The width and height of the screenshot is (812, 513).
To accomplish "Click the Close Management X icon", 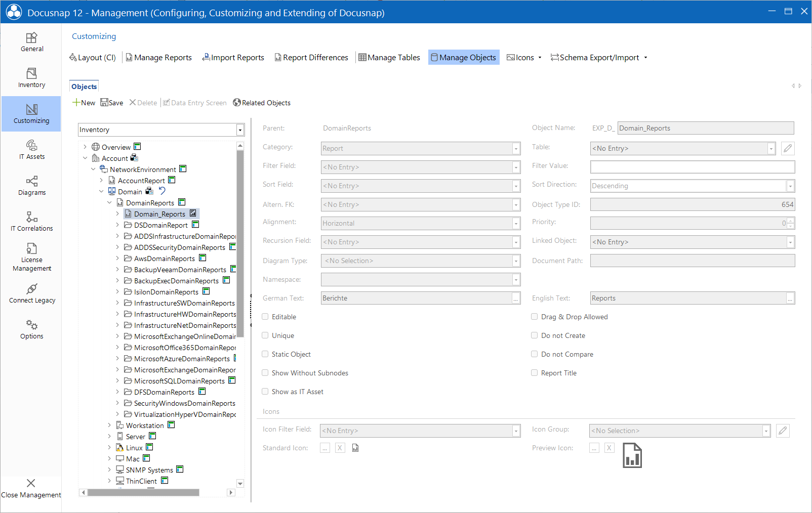I will tap(31, 483).
